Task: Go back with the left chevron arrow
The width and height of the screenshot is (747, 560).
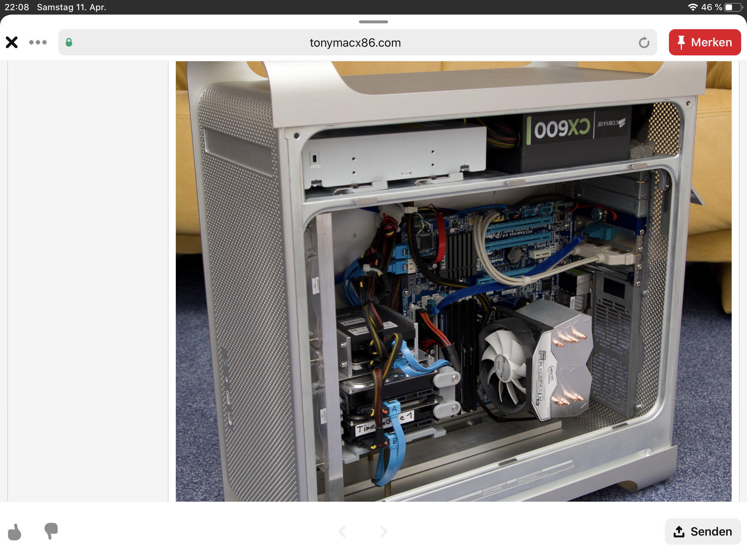Action: (342, 532)
